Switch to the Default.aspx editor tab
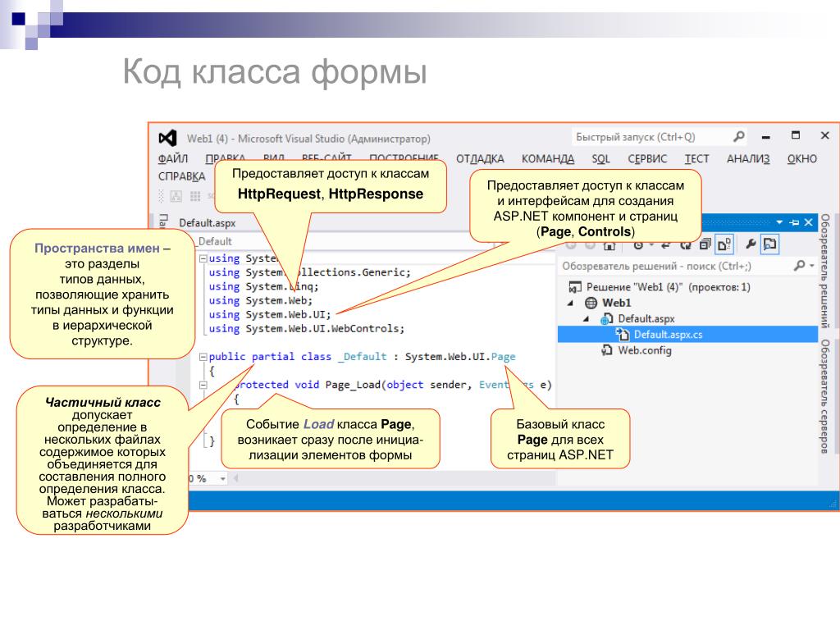 pos(207,223)
